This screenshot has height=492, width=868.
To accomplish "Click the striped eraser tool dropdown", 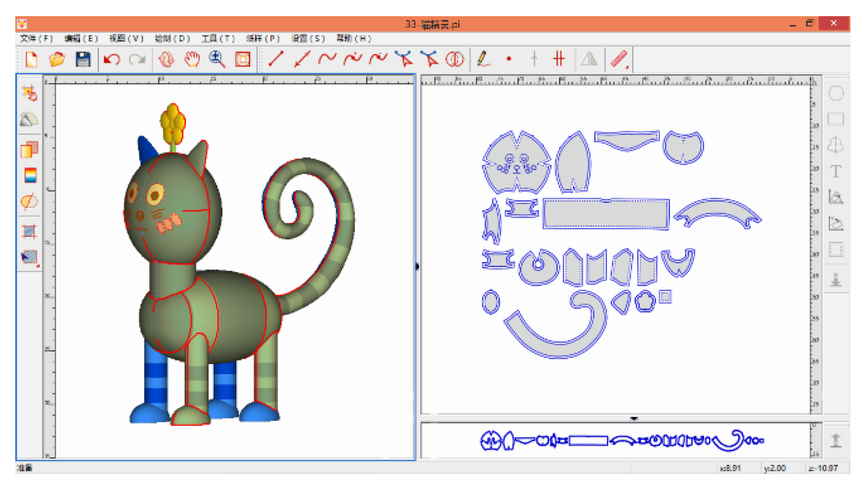I will click(620, 60).
